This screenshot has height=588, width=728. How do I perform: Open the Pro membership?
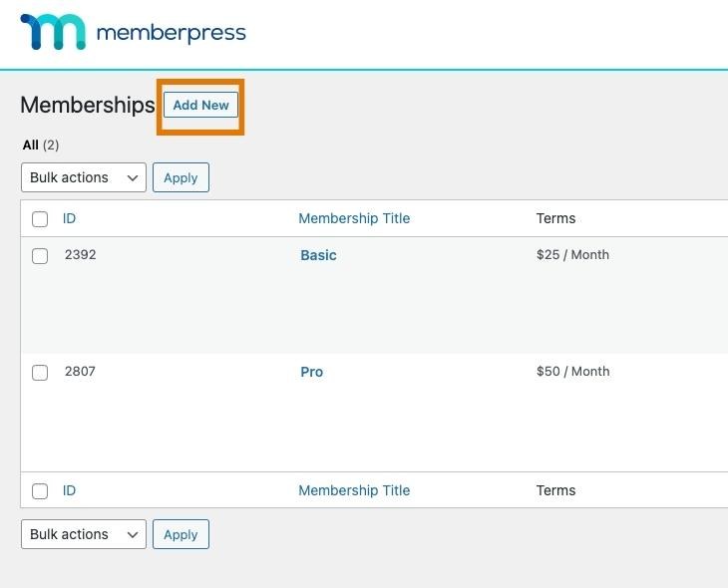tap(311, 372)
